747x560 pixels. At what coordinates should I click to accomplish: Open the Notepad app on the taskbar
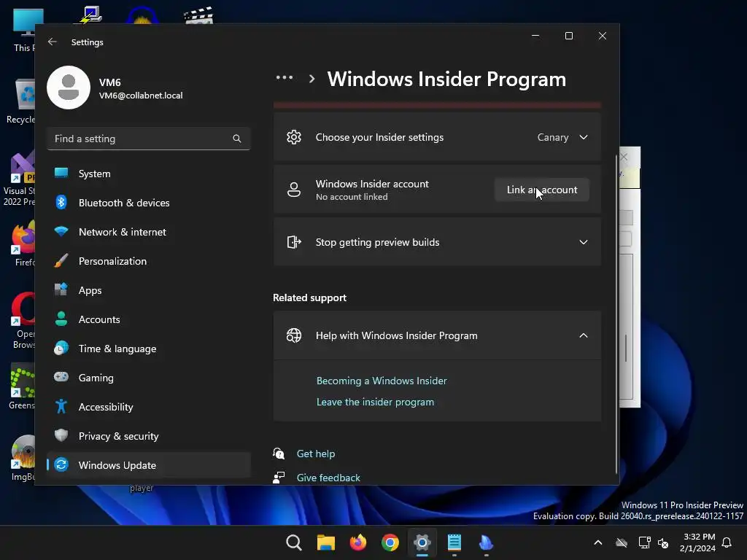[x=454, y=542]
